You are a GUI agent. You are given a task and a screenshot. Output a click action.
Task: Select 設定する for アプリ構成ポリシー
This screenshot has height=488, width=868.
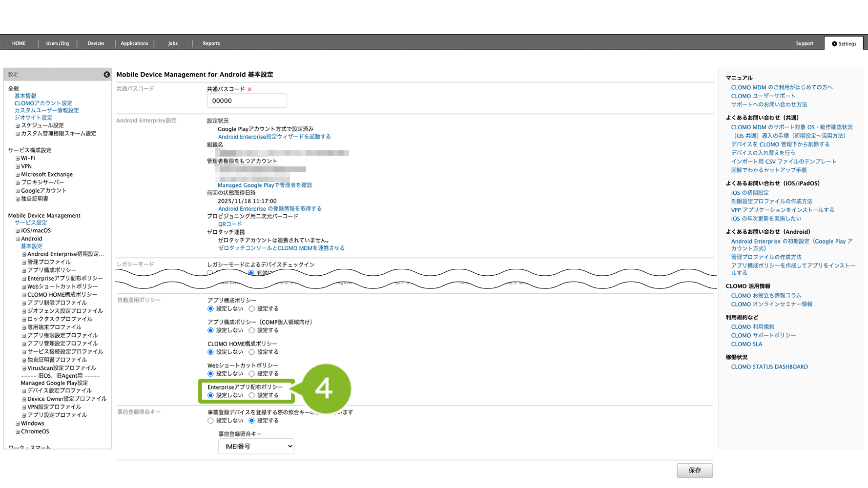(251, 309)
